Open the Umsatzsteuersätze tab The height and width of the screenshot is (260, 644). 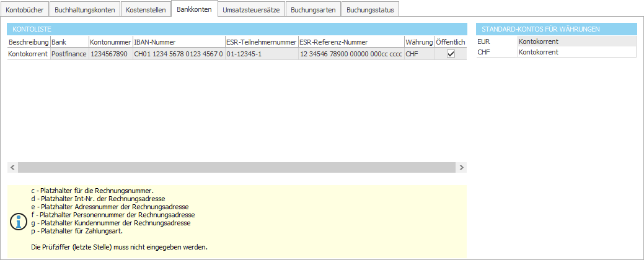252,10
